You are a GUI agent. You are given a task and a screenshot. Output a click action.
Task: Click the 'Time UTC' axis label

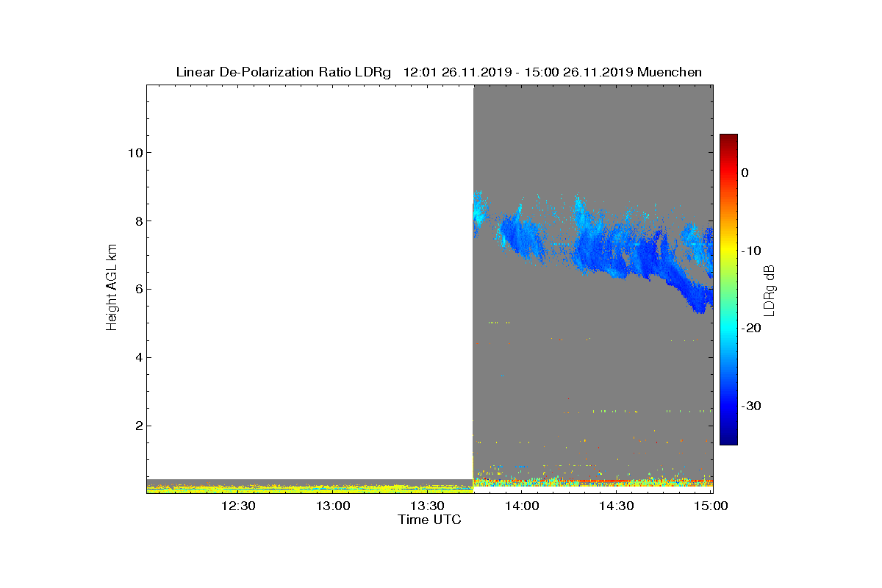point(430,520)
